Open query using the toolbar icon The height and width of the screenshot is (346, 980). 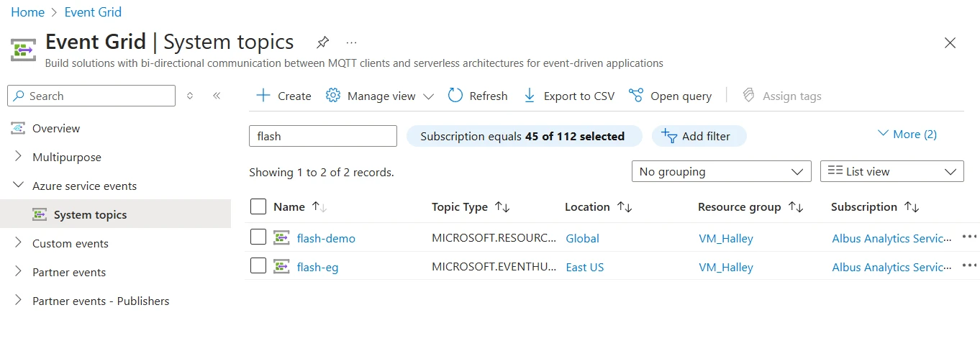point(635,96)
